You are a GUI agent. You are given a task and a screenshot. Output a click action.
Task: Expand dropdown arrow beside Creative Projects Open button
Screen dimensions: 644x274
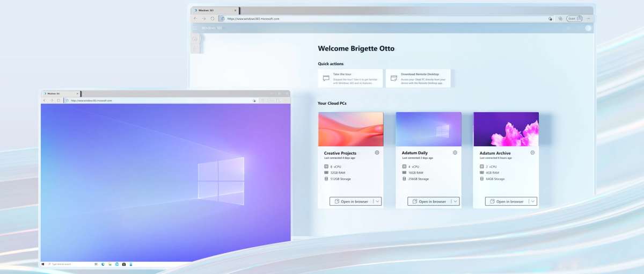[x=378, y=201]
